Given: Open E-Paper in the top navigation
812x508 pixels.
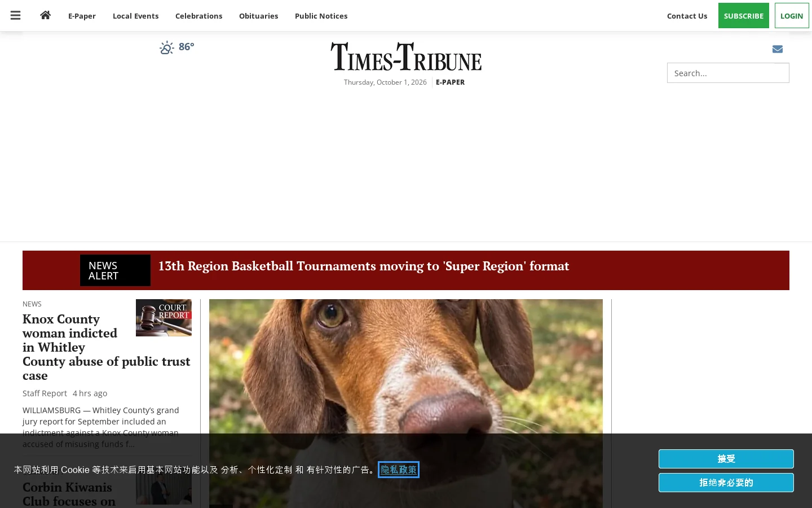Looking at the screenshot, I should (82, 16).
